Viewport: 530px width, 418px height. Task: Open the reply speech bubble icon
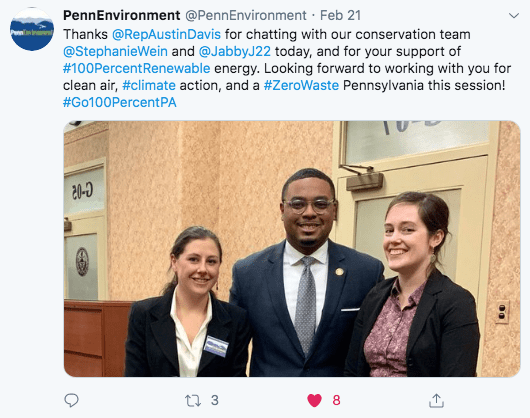coord(71,400)
